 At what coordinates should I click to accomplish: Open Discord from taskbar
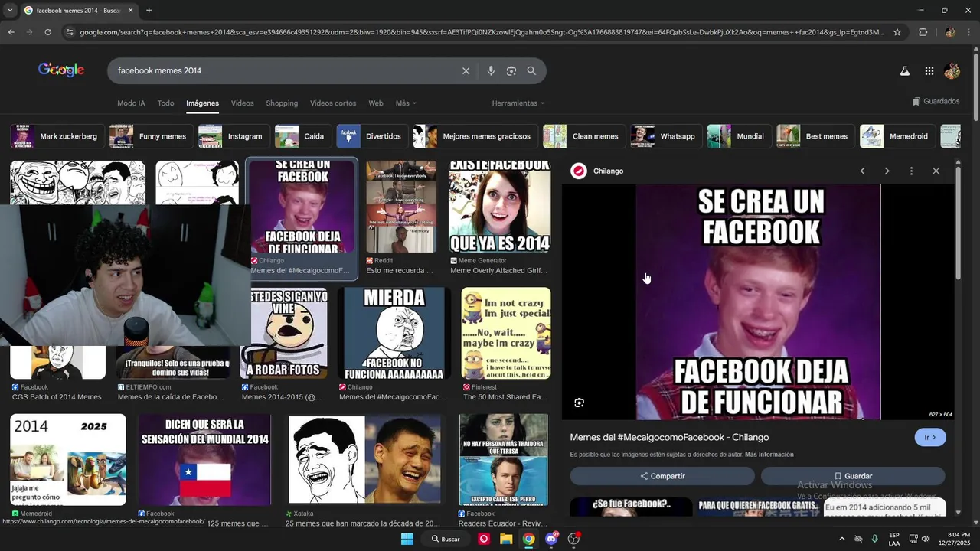(x=551, y=539)
